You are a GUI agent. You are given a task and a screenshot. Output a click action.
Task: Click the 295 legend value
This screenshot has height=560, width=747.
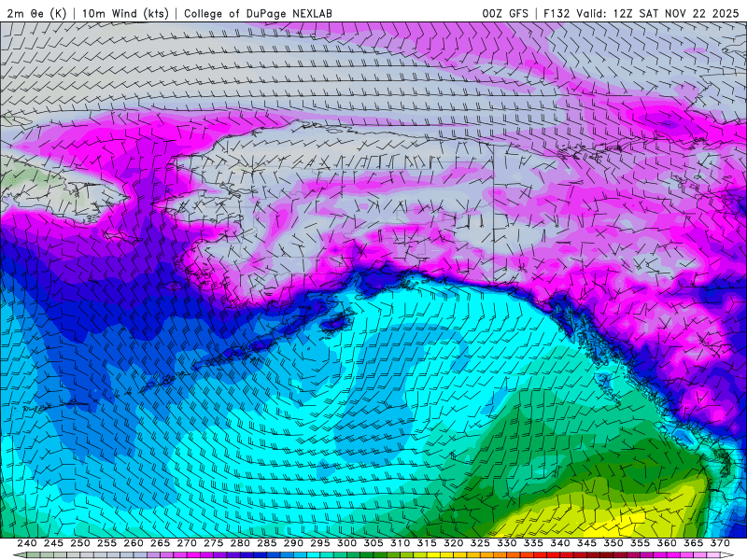tap(320, 543)
